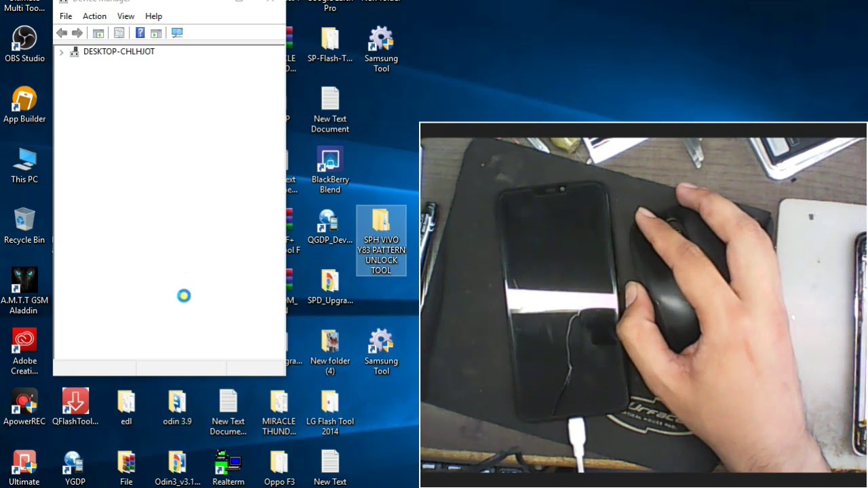This screenshot has width=868, height=488.
Task: Select Samsung Tool icon beside New folder (4)
Action: [381, 352]
